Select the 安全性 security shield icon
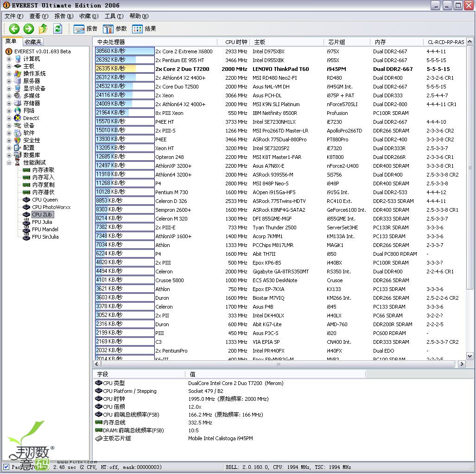 18,140
